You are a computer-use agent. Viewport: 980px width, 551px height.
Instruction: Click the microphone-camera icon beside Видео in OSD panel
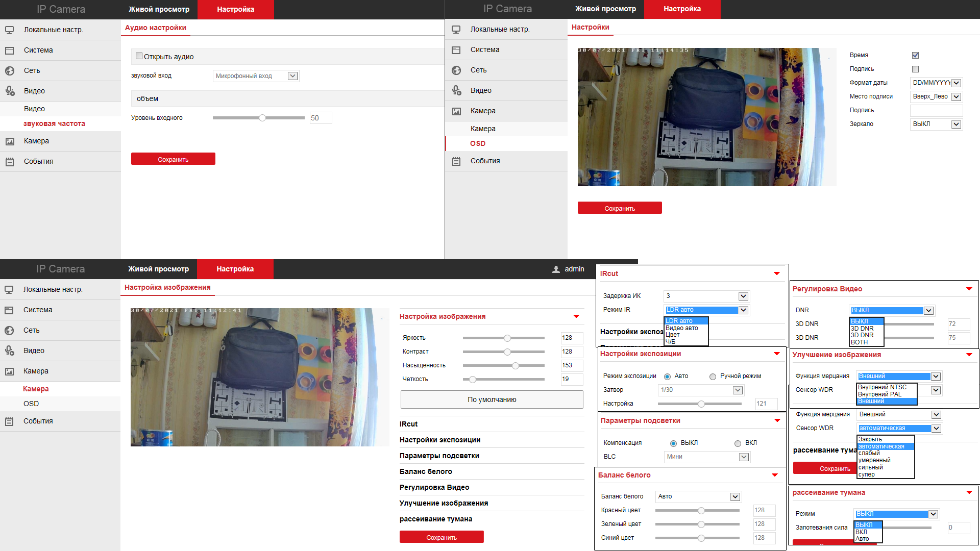456,91
